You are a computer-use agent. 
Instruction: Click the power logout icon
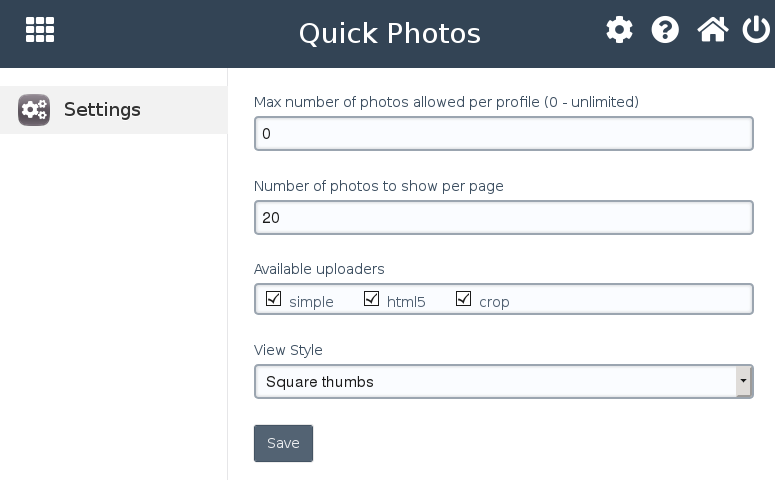[x=756, y=30]
